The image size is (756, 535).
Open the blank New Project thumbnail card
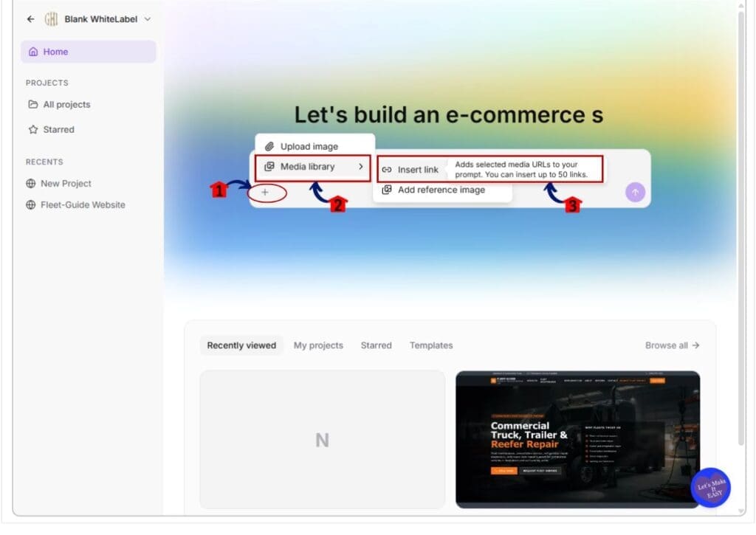coord(322,440)
